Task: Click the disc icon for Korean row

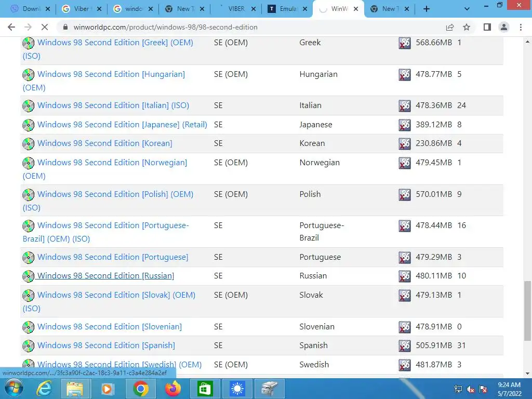Action: pos(28,144)
